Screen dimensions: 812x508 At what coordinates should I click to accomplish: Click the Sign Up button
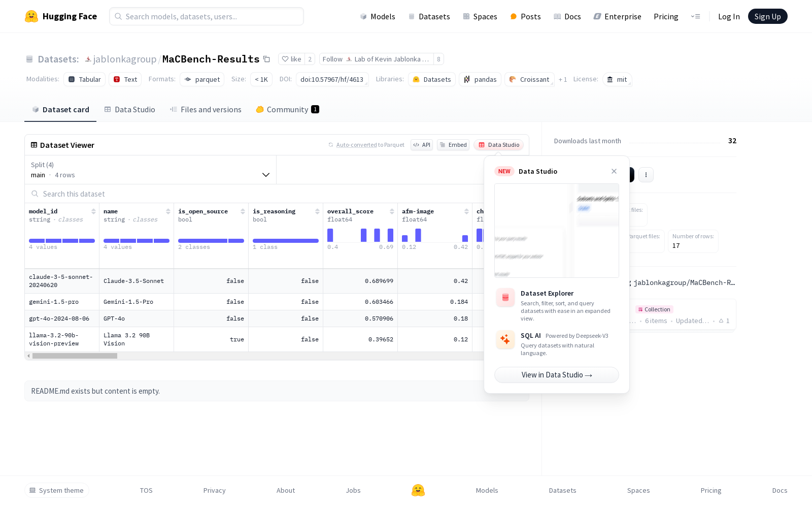point(767,16)
